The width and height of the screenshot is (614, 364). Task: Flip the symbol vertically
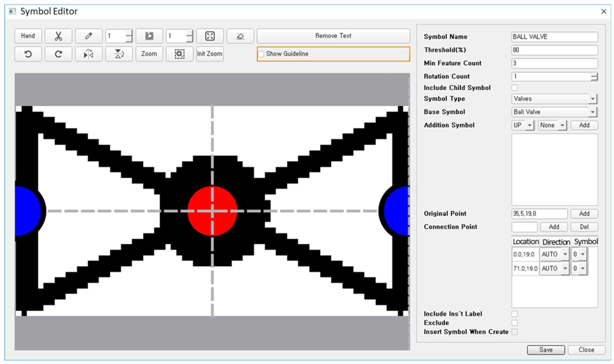119,54
